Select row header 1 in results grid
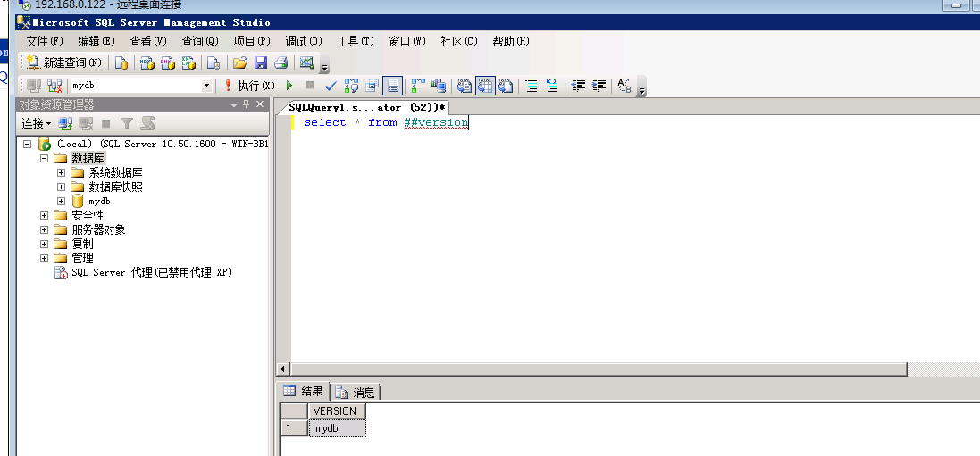This screenshot has width=980, height=456. tap(294, 428)
